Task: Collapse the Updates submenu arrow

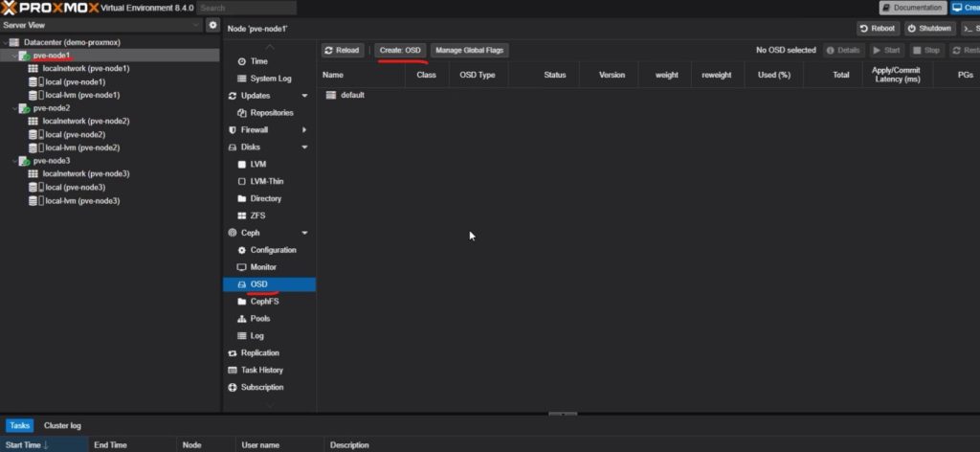Action: pyautogui.click(x=304, y=96)
